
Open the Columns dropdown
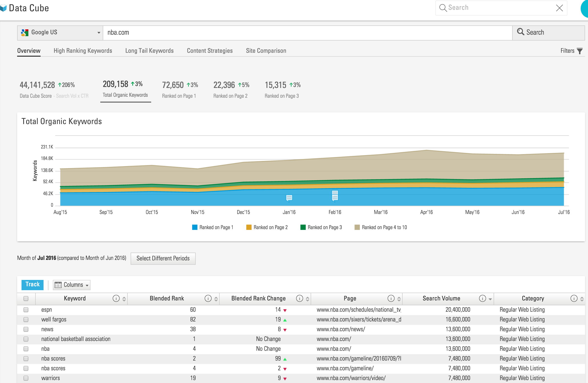(71, 285)
